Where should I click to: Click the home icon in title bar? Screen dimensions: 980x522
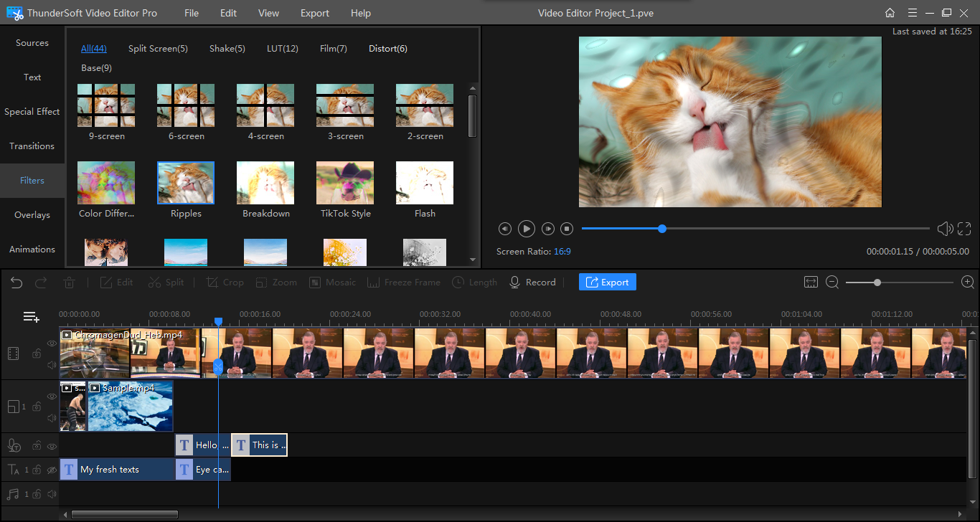(x=890, y=13)
